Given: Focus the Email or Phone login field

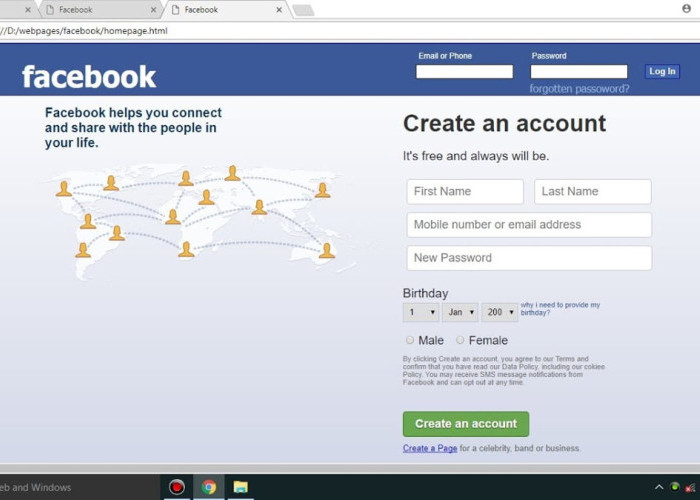Looking at the screenshot, I should pos(464,71).
